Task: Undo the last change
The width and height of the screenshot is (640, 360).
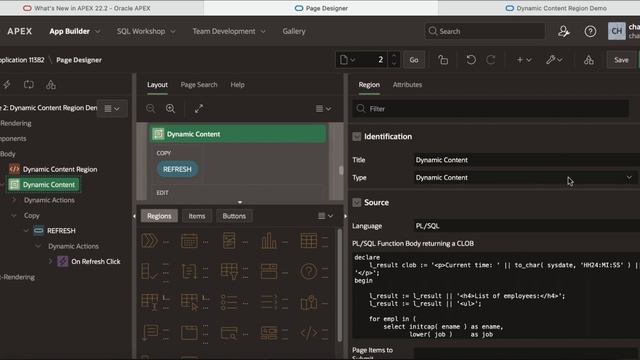Action: 471,60
